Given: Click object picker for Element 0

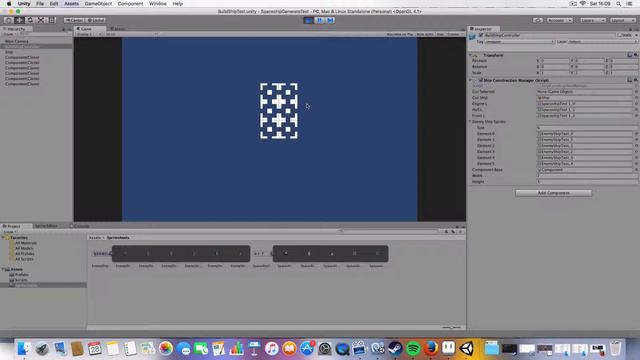Looking at the screenshot, I should (x=636, y=133).
